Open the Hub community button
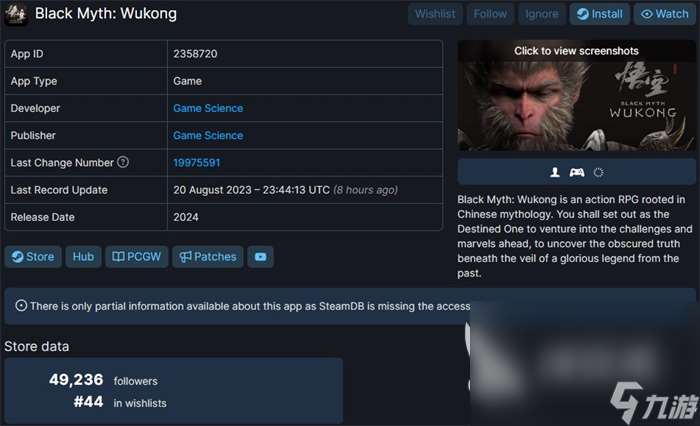700x426 pixels. pyautogui.click(x=83, y=257)
